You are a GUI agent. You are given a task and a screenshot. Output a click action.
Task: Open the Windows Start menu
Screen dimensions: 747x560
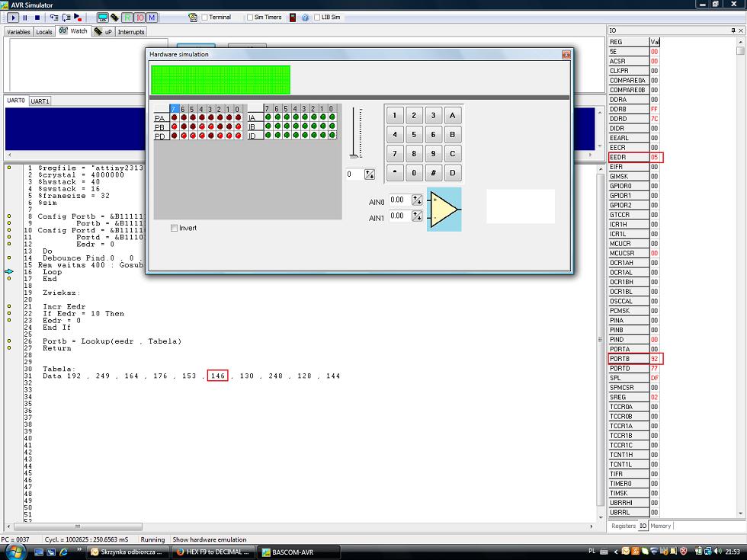click(14, 552)
